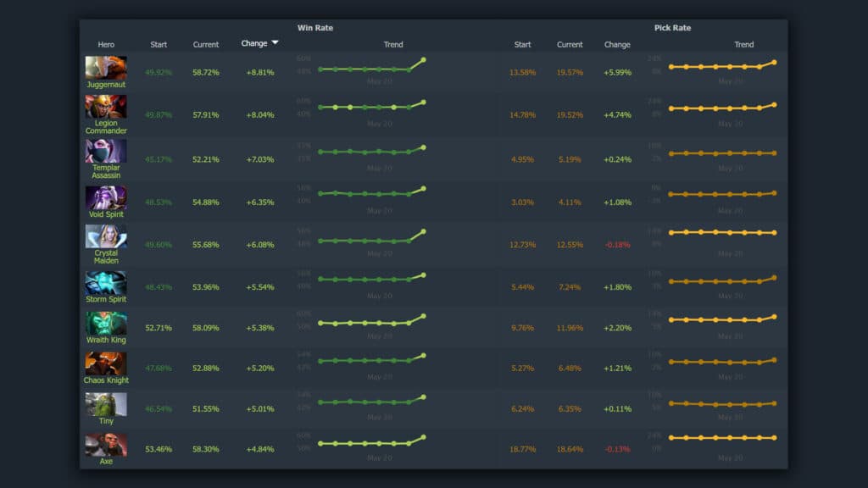The height and width of the screenshot is (488, 868).
Task: Click Axe's pick rate trend sparkline
Action: pos(721,438)
